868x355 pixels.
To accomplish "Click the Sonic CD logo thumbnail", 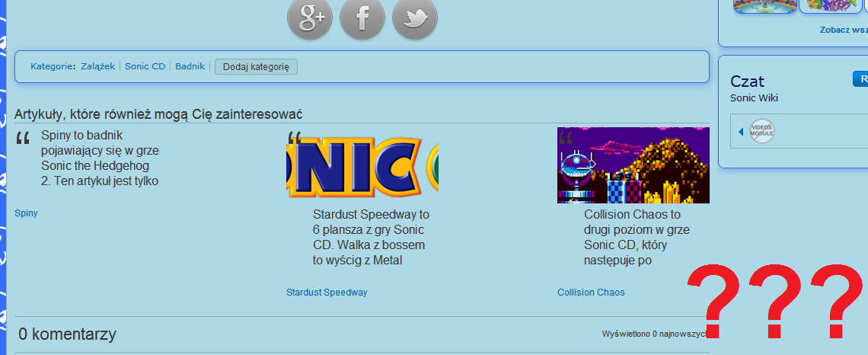I will 362,165.
